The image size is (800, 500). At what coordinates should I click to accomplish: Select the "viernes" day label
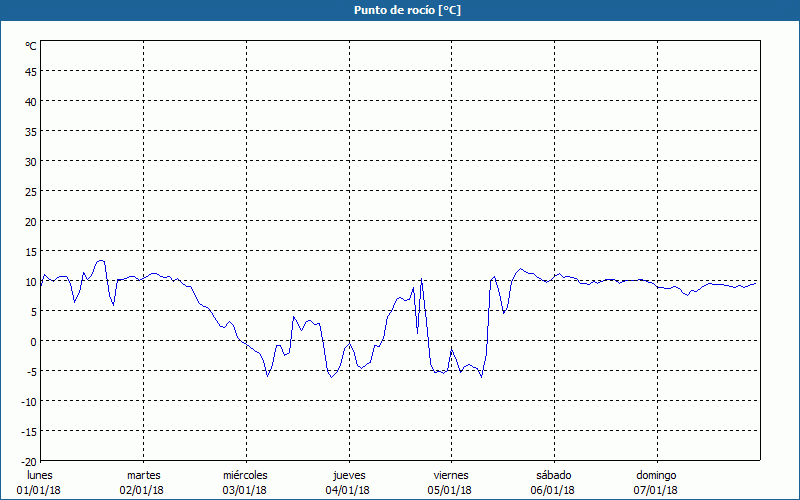pos(450,475)
